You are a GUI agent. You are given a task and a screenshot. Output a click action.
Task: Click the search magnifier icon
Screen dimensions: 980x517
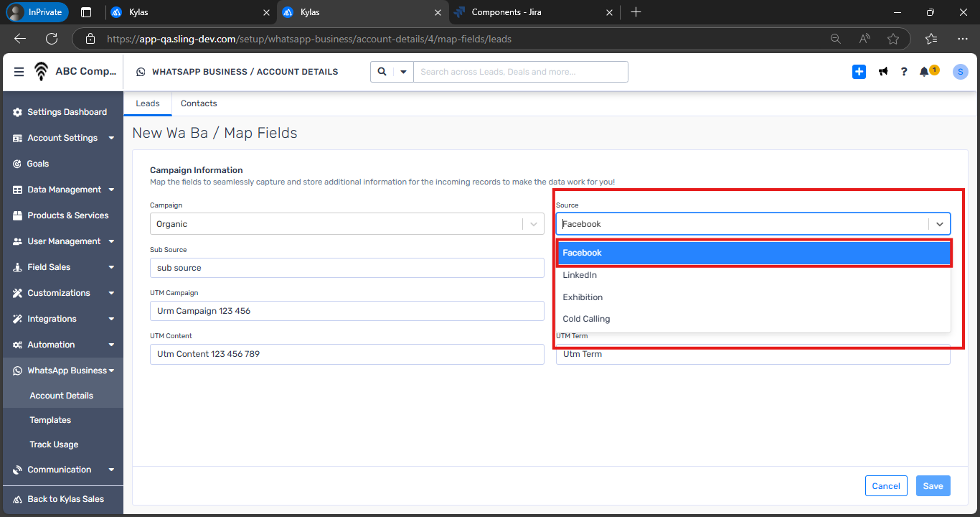[x=382, y=72]
